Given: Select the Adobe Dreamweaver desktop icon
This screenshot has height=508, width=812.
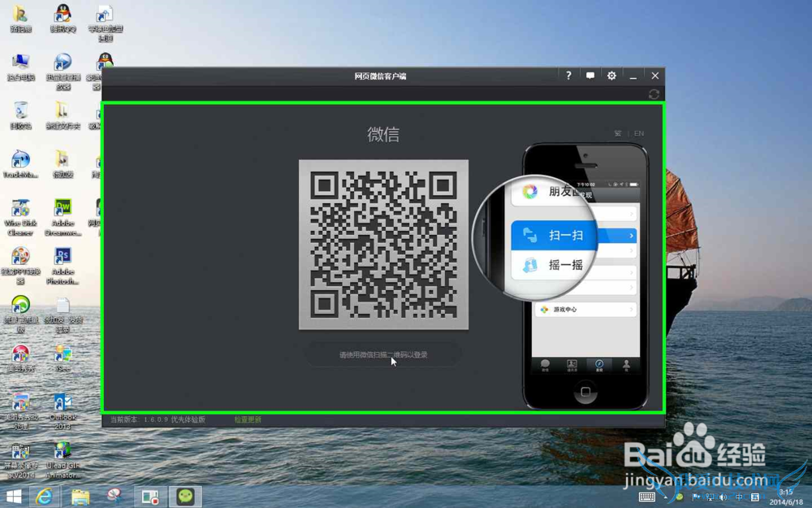Looking at the screenshot, I should 63,217.
